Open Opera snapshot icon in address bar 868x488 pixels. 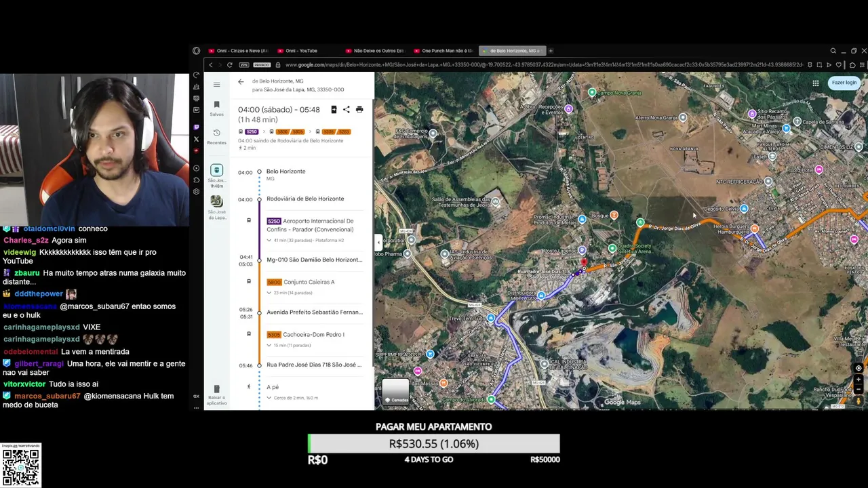(819, 65)
